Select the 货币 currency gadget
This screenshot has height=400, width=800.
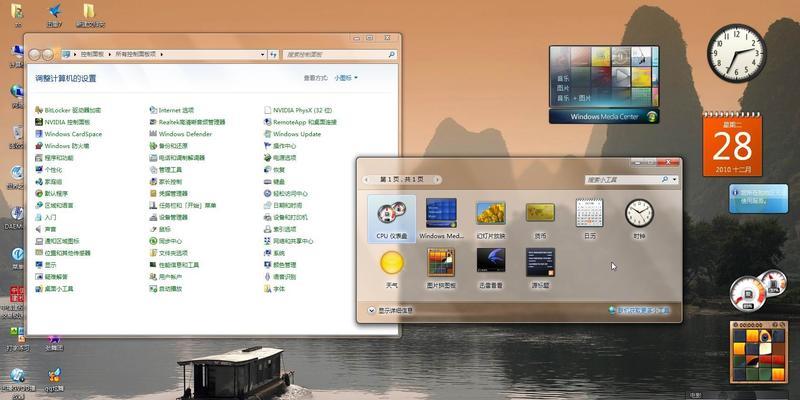pyautogui.click(x=540, y=219)
